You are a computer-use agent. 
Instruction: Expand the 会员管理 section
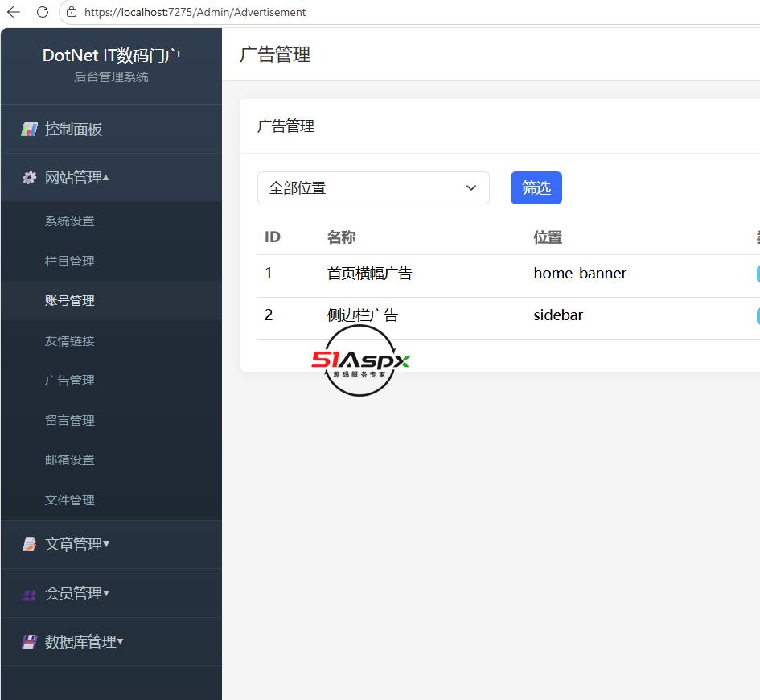pyautogui.click(x=111, y=593)
